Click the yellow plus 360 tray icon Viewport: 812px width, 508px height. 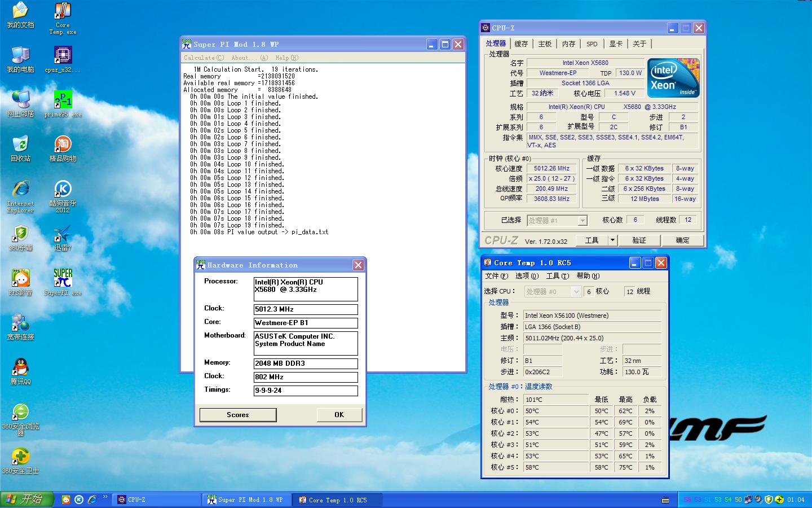779,500
